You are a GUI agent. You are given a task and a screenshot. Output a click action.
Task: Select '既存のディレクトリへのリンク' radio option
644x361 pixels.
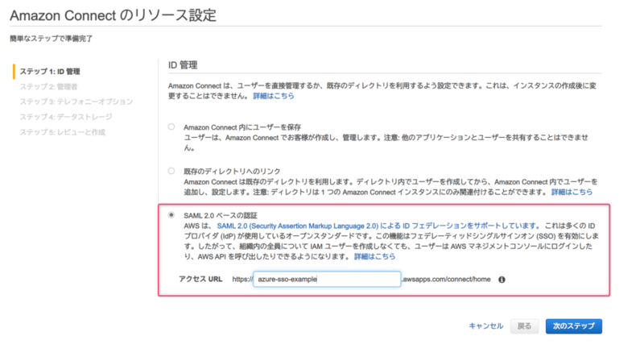point(171,171)
